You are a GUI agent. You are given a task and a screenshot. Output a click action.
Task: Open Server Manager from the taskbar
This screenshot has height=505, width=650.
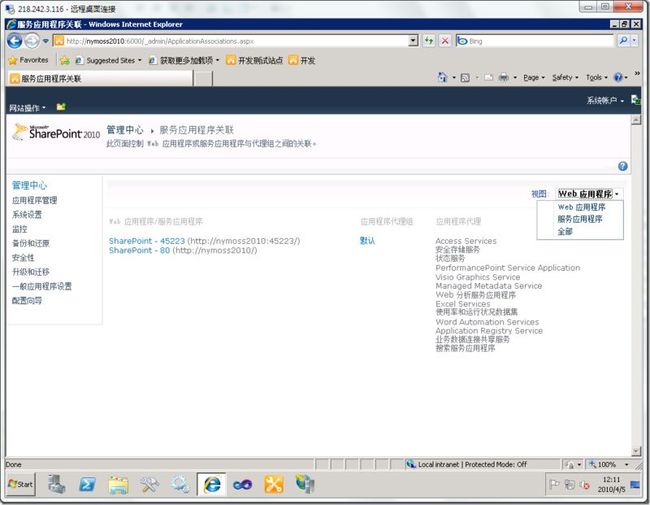point(56,484)
